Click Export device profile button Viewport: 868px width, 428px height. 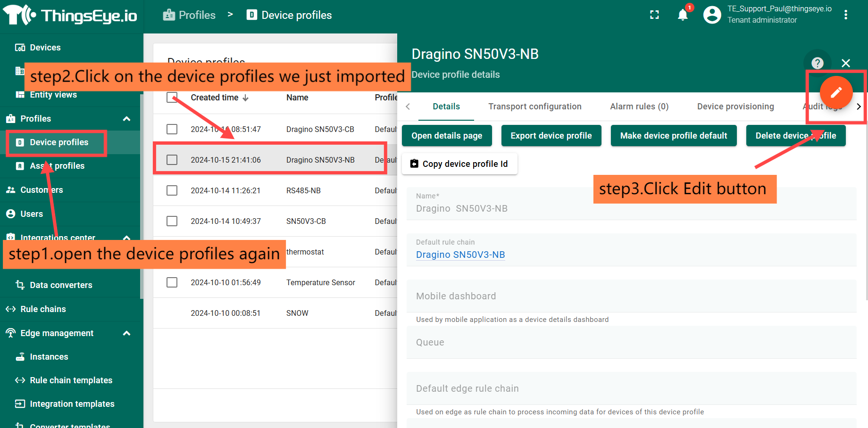(551, 136)
